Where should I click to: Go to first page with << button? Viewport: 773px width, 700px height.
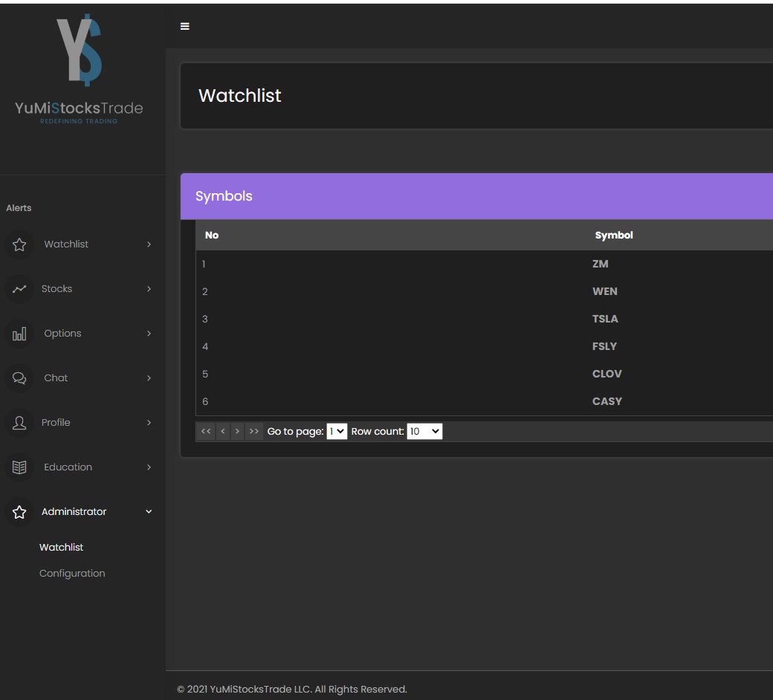pos(206,431)
